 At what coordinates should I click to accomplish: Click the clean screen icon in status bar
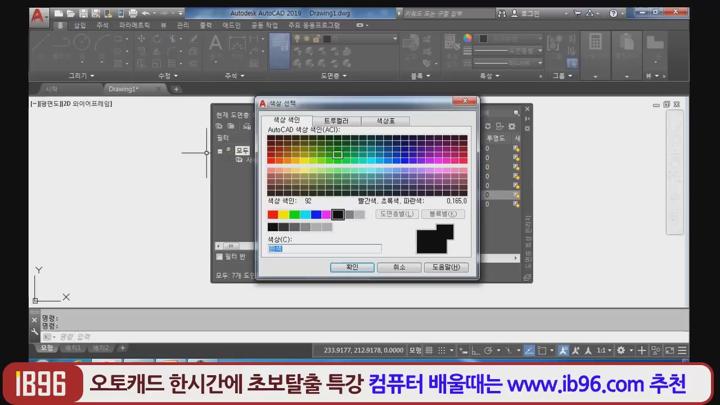click(669, 350)
